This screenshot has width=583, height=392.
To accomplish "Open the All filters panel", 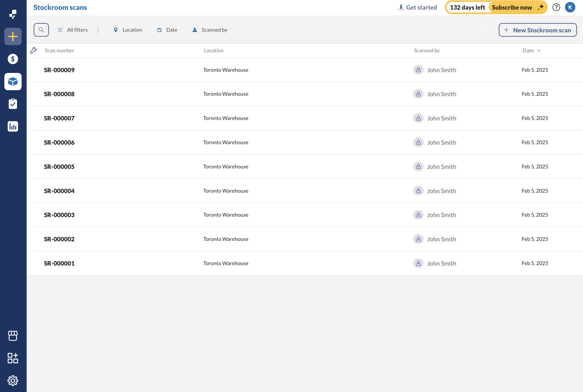I will 73,30.
